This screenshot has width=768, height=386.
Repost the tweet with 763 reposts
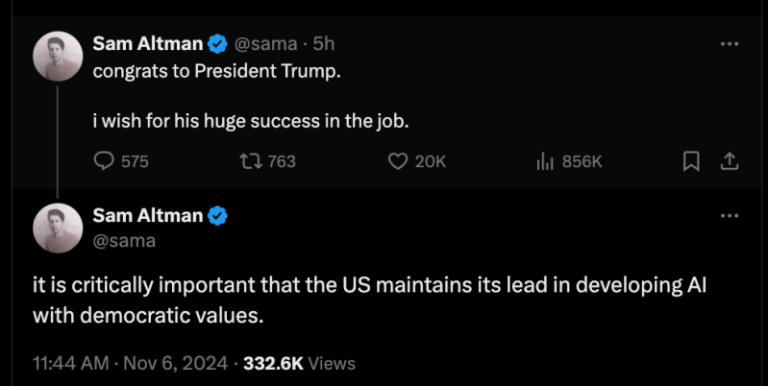point(267,161)
